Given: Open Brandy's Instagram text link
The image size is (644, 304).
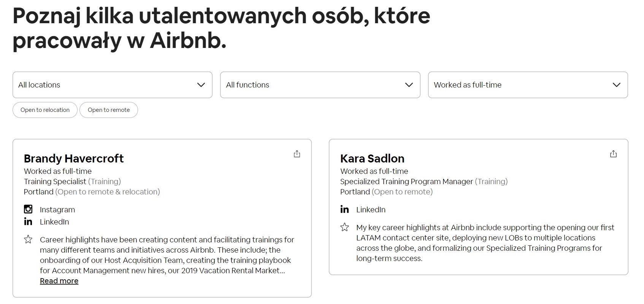Looking at the screenshot, I should point(57,210).
